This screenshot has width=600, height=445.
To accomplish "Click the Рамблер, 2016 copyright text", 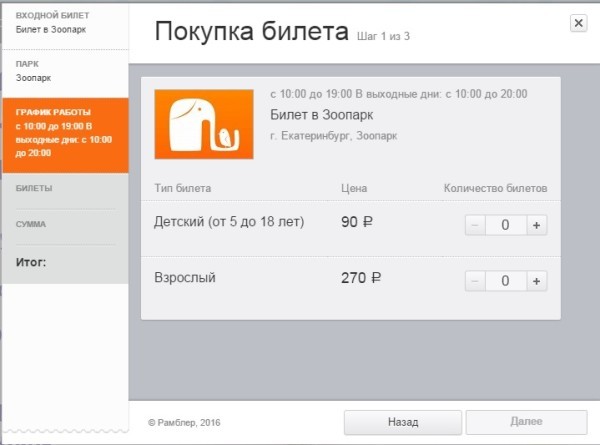I will pos(184,423).
